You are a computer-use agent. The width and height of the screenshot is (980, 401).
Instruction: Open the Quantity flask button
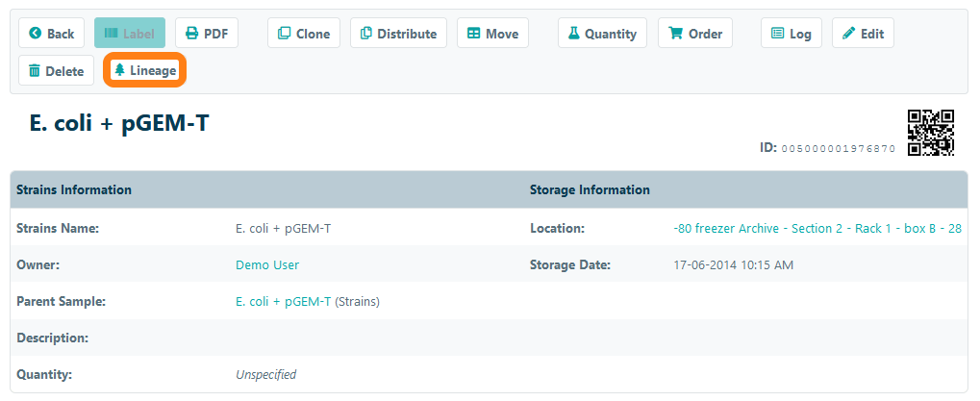[x=602, y=34]
